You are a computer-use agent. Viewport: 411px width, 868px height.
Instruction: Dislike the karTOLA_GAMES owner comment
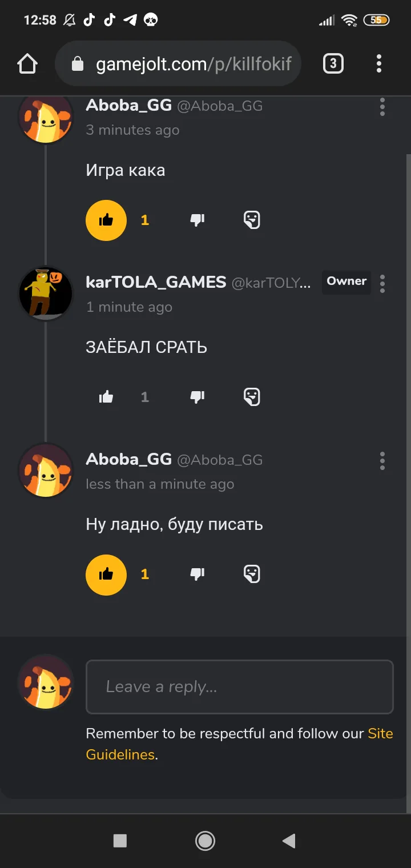[198, 397]
